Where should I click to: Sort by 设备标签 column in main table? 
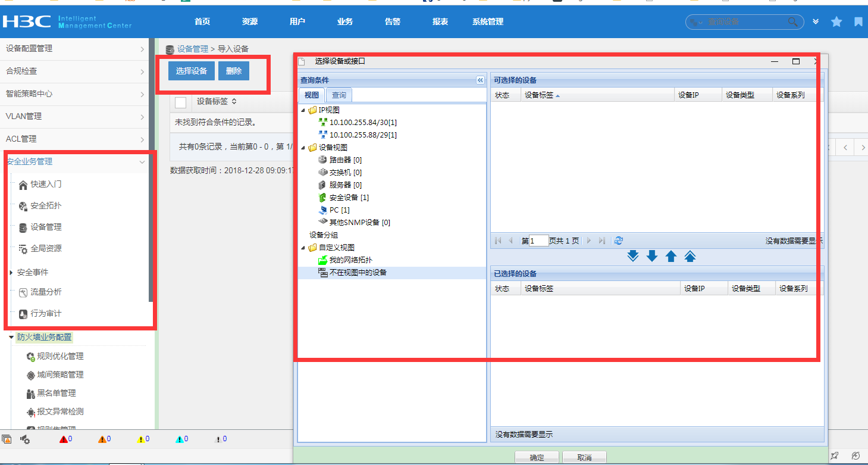[x=217, y=102]
